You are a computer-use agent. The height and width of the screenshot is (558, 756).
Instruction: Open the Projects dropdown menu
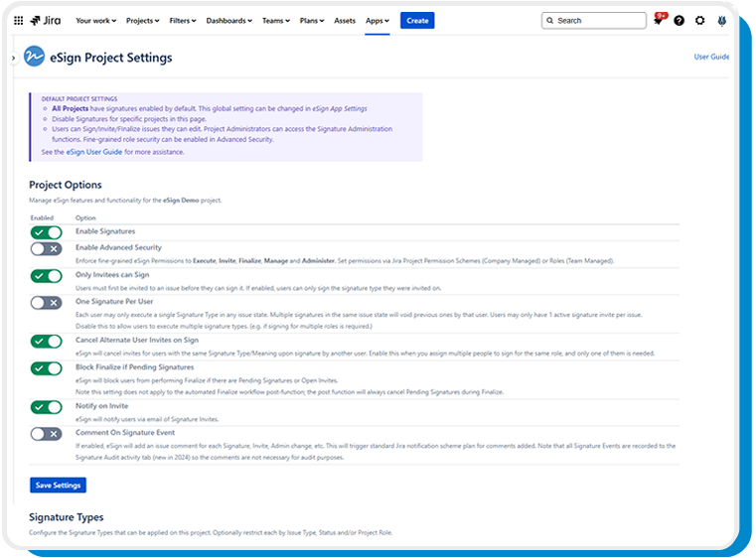click(x=143, y=21)
